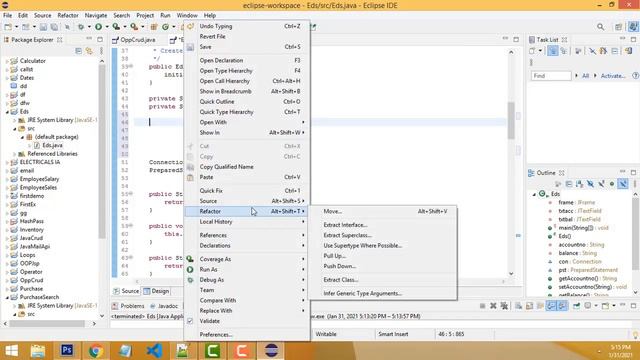Select main(String[]) in the Outline
Image resolution: width=640 pixels, height=360 pixels.
click(x=583, y=228)
